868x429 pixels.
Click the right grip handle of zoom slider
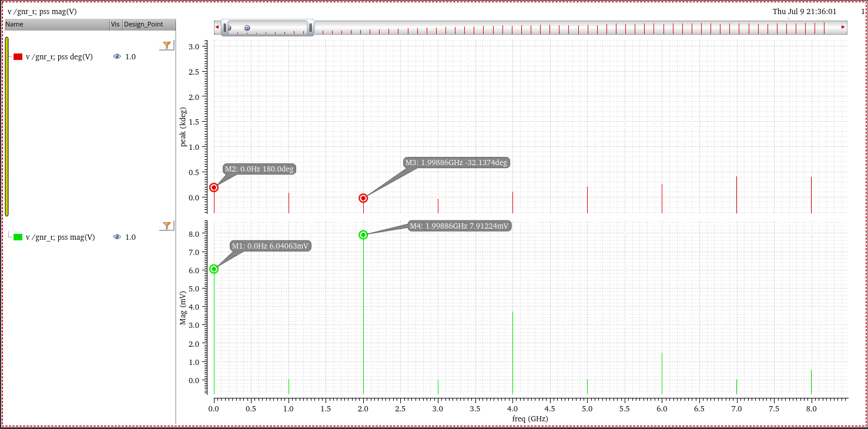tap(311, 28)
